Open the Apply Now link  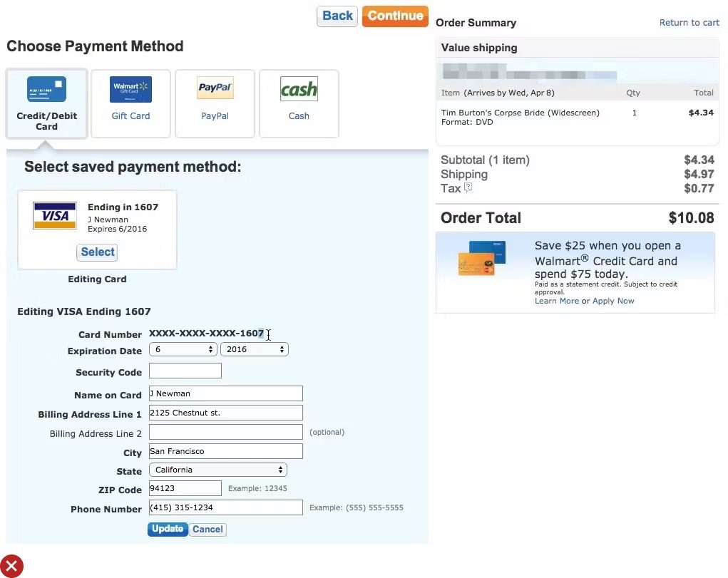coord(613,301)
